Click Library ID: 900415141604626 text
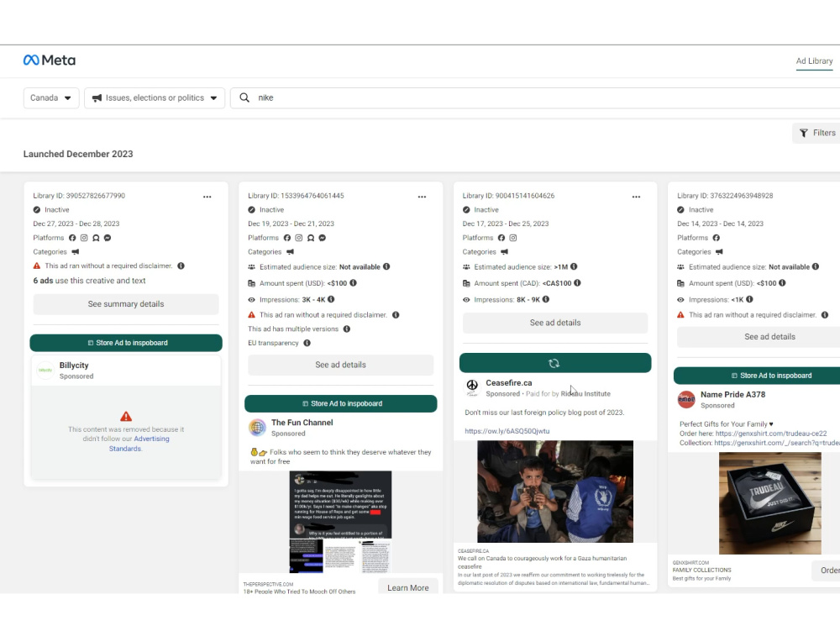Image resolution: width=840 pixels, height=631 pixels. (x=508, y=196)
